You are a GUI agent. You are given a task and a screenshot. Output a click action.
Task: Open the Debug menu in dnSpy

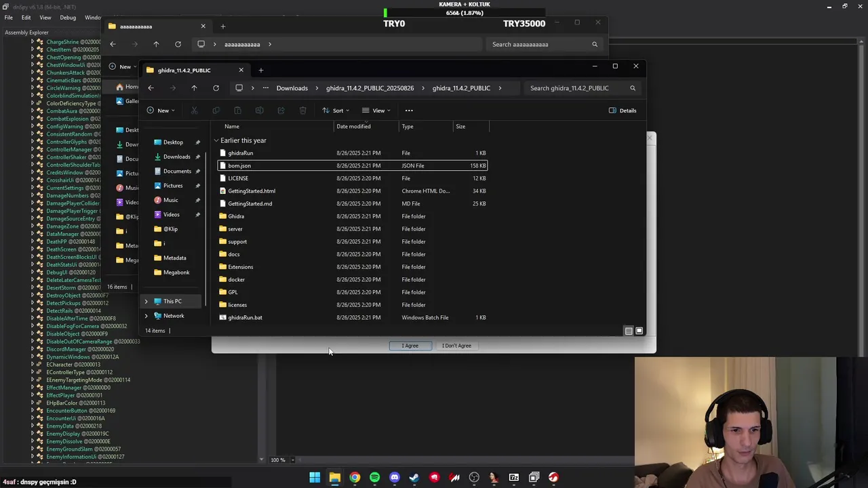(68, 18)
